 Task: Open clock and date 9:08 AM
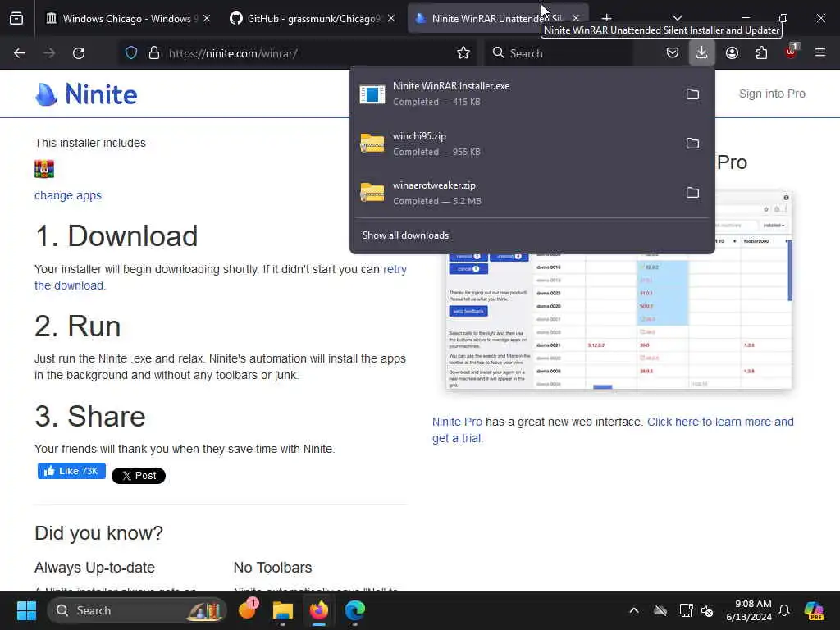(x=748, y=610)
